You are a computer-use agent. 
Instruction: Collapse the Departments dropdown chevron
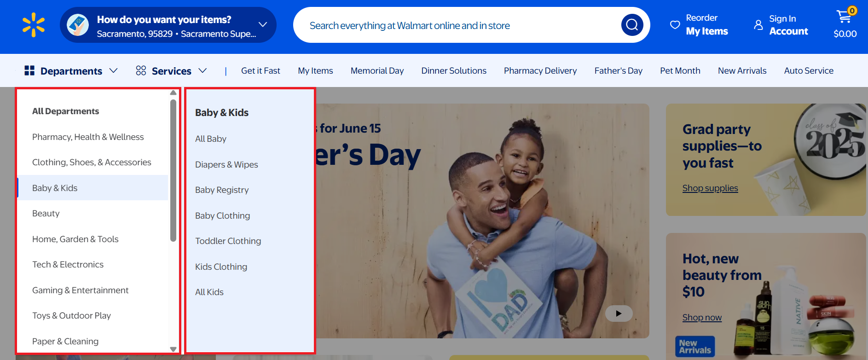(114, 70)
